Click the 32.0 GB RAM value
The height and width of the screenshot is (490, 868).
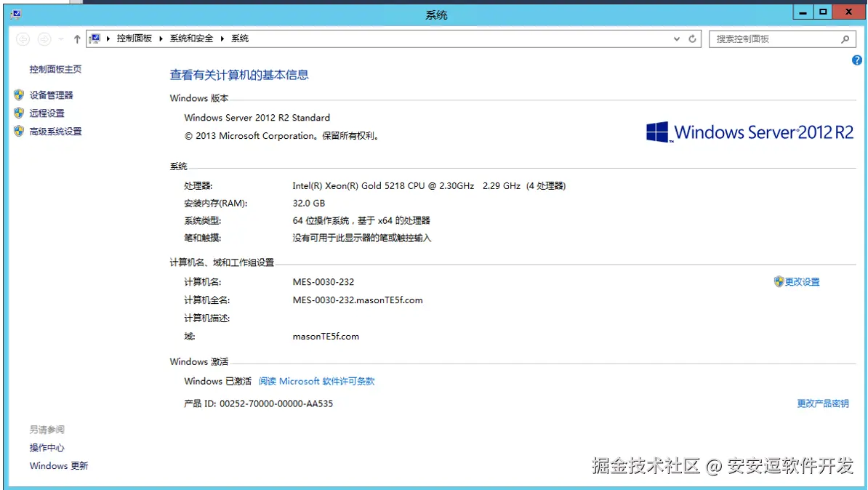(309, 204)
